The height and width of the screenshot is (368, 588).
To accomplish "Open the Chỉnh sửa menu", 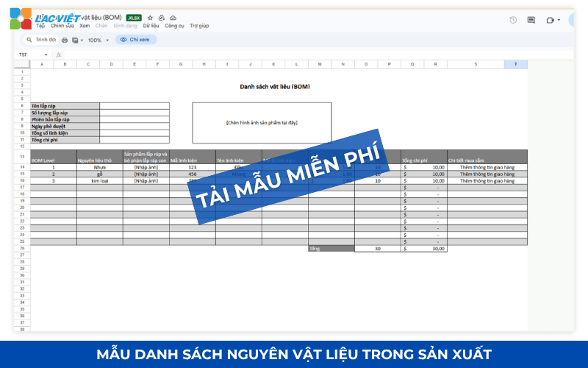I will pos(62,26).
